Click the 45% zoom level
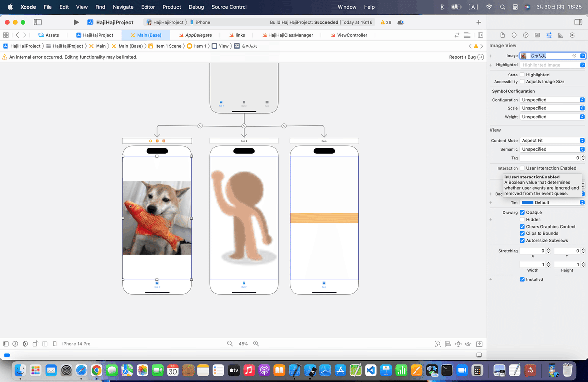 (x=243, y=344)
